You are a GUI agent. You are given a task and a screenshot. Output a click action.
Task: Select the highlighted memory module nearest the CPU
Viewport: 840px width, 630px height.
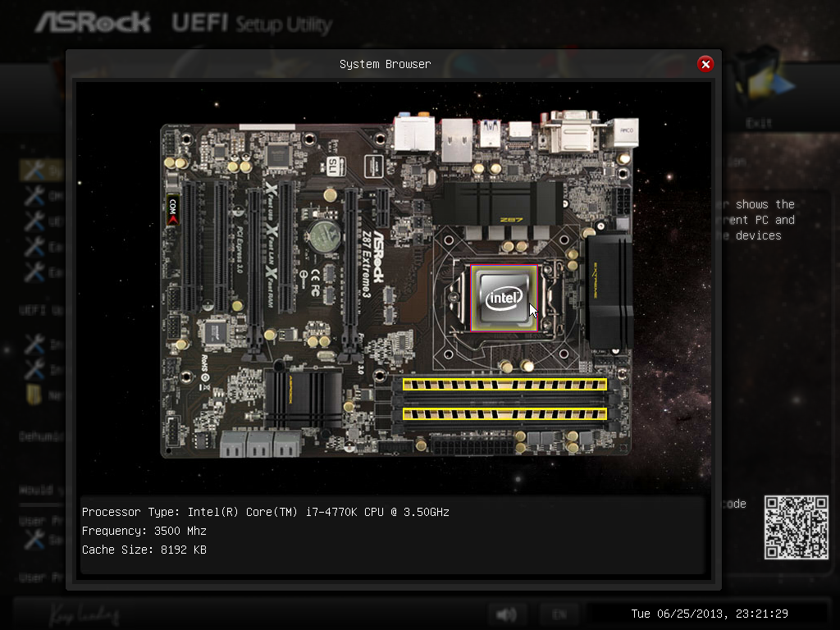504,384
